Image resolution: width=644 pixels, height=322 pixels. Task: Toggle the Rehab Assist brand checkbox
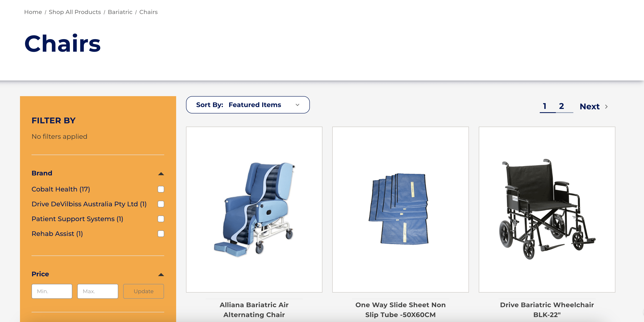(x=161, y=233)
